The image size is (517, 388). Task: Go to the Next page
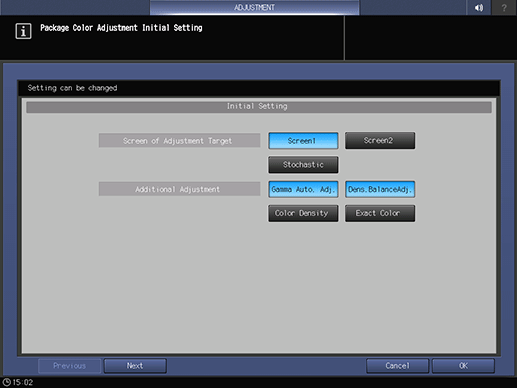(x=135, y=366)
